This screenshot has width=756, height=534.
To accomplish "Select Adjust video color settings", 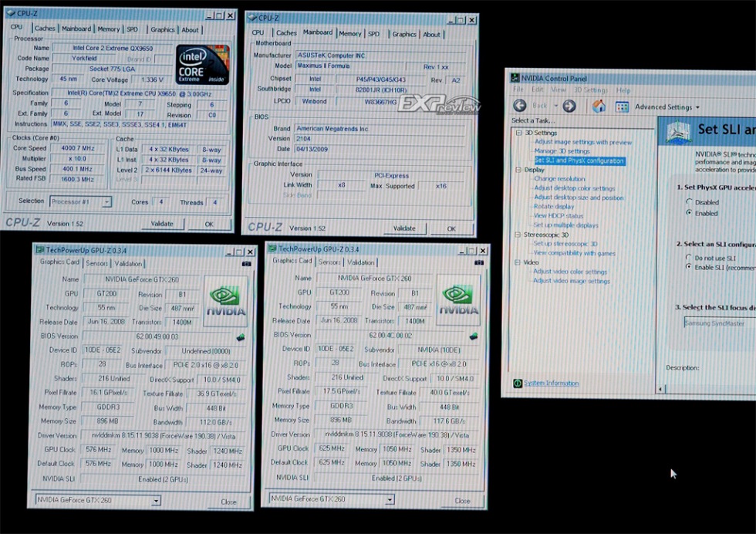I will pos(570,272).
